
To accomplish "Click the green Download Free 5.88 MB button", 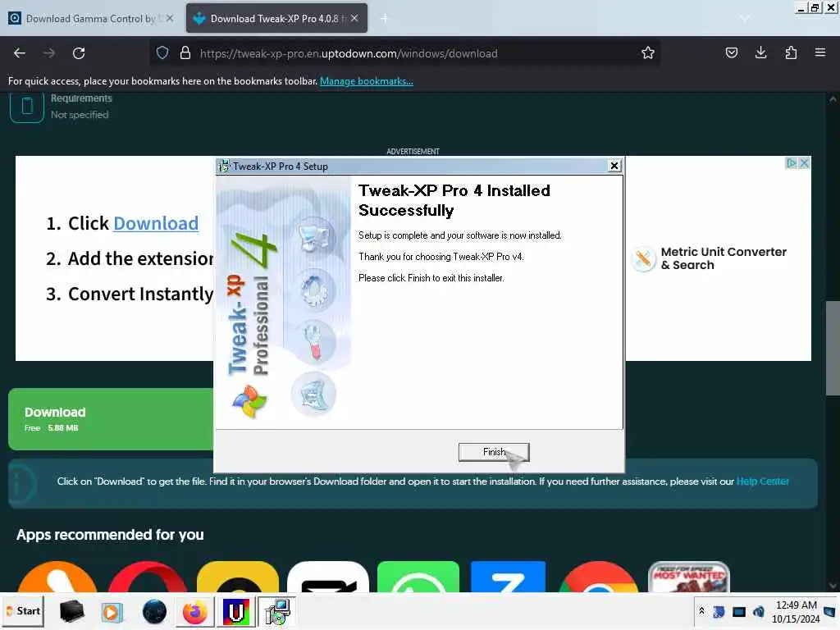I will [111, 419].
